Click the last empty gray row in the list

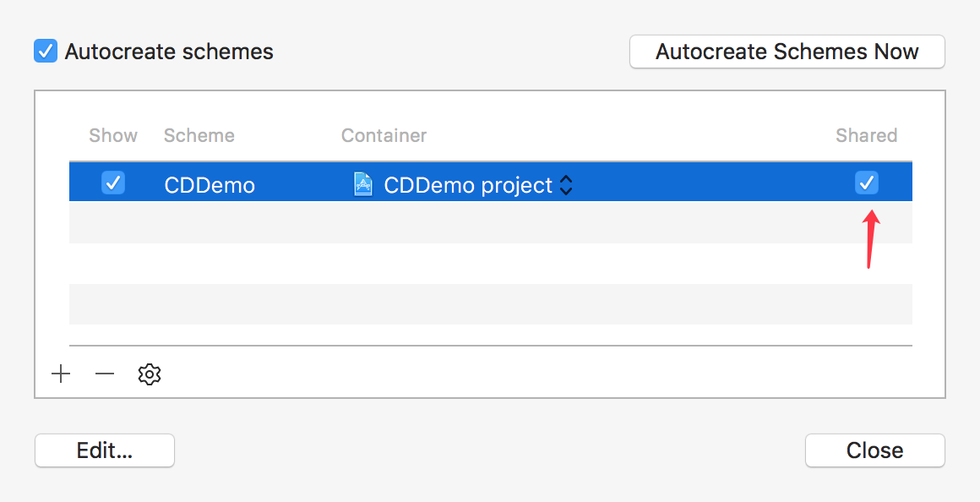(x=490, y=304)
